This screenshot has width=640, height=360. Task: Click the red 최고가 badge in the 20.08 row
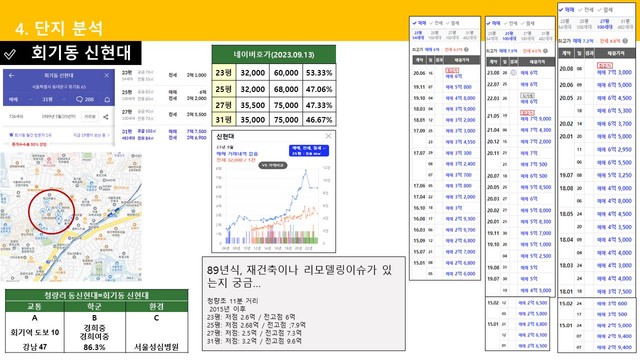point(604,65)
